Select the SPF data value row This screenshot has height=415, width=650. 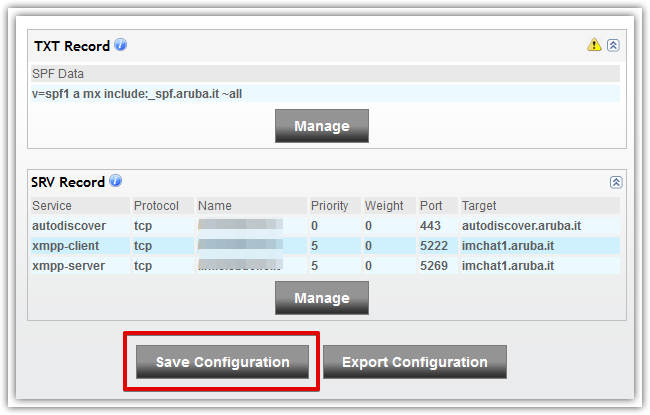[x=325, y=94]
